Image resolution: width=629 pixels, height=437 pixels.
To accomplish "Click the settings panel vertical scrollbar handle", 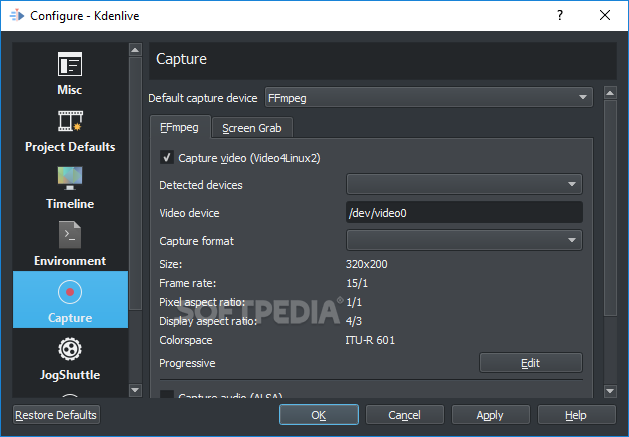I will point(610,208).
